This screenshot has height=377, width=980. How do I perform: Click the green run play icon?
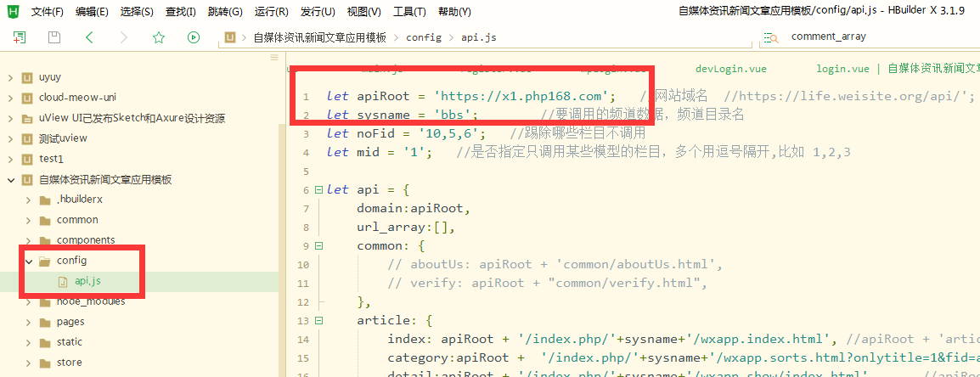194,37
